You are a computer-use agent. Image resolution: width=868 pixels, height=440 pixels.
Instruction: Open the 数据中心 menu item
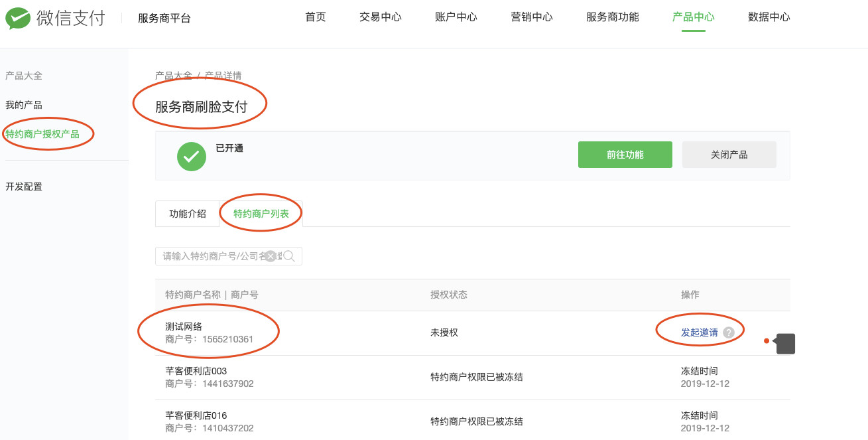[x=769, y=17]
